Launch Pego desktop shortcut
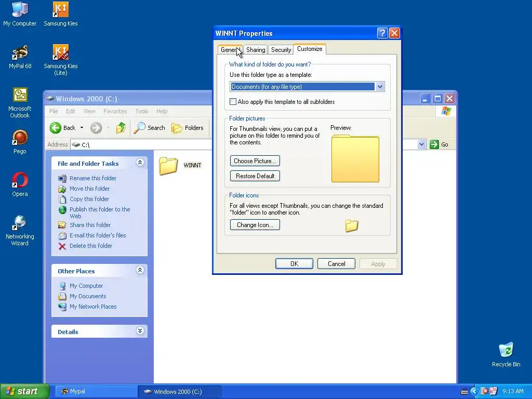Image resolution: width=532 pixels, height=399 pixels. pyautogui.click(x=20, y=142)
